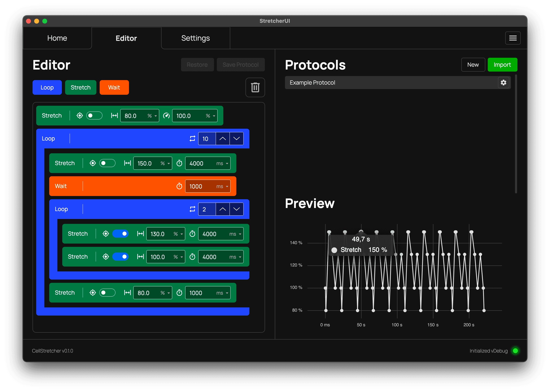Click Initialized vDebug status text
Viewport: 550px width, 392px height.
pyautogui.click(x=488, y=351)
